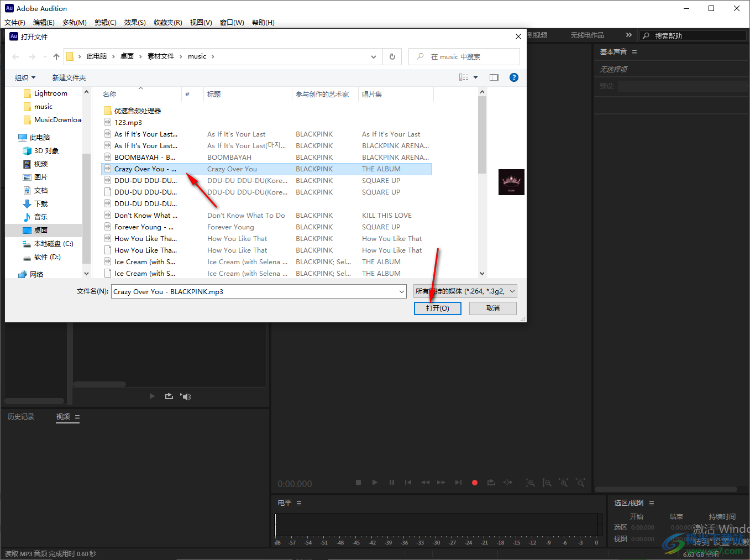Open 选区/视图 panel menu icon
Viewport: 750px width, 560px height.
coord(652,503)
